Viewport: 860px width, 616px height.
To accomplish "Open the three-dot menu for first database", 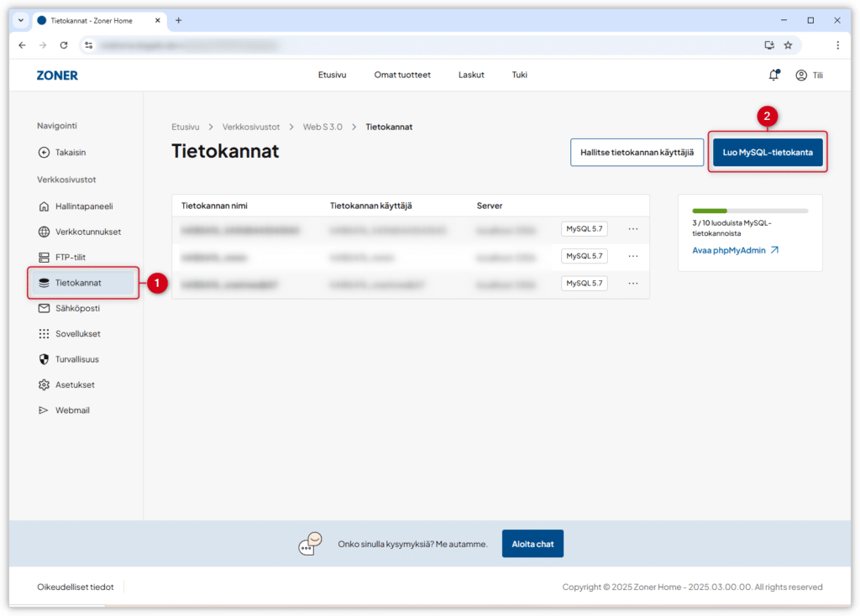I will click(x=633, y=229).
